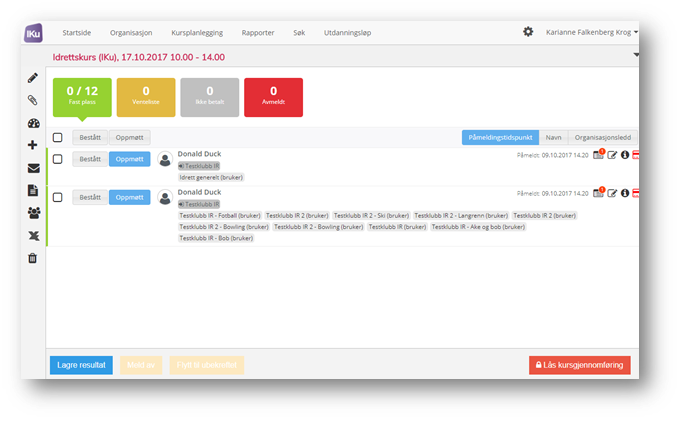Show info icon in Idrett generelt row

point(625,155)
